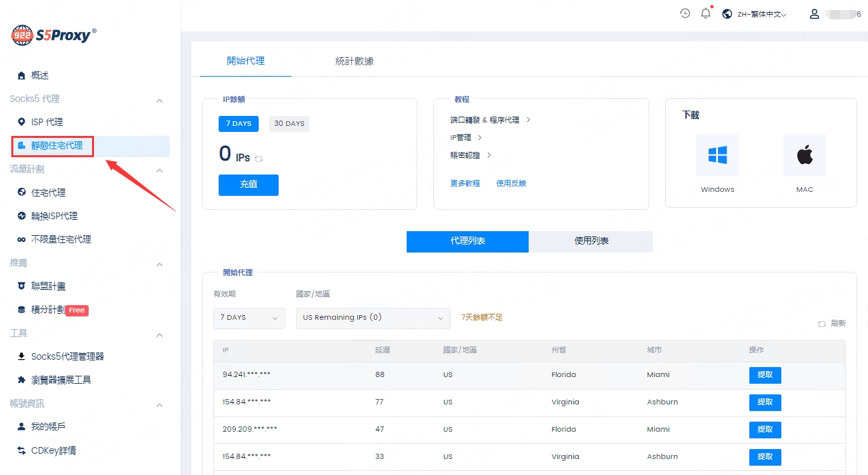The image size is (868, 475).
Task: Open the 有效期 7 DAYS dropdown
Action: tap(249, 318)
